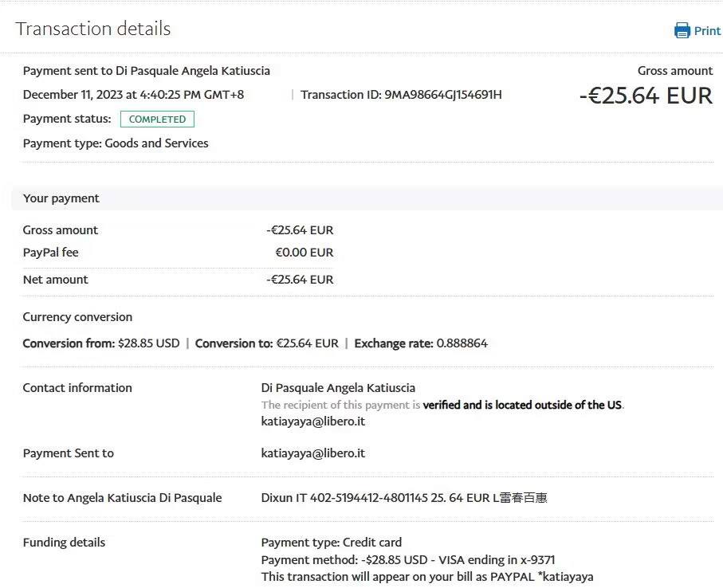Click the katiayaya@libero.it email under Contact information
Image resolution: width=723 pixels, height=588 pixels.
pyautogui.click(x=312, y=421)
